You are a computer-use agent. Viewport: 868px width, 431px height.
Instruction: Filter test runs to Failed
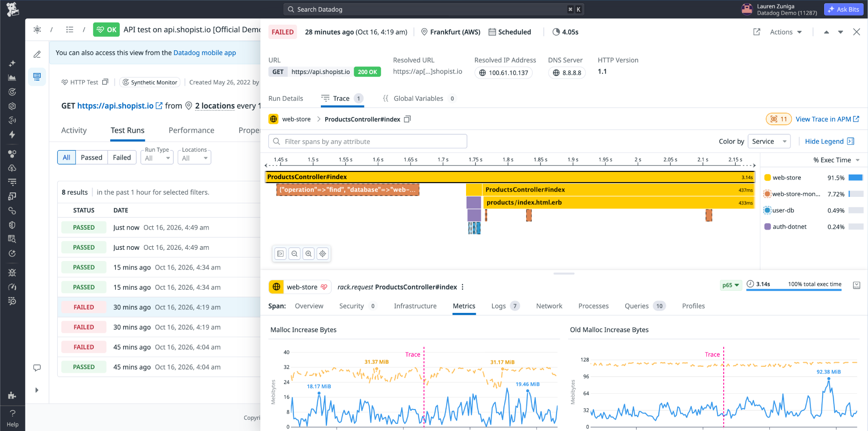click(122, 157)
